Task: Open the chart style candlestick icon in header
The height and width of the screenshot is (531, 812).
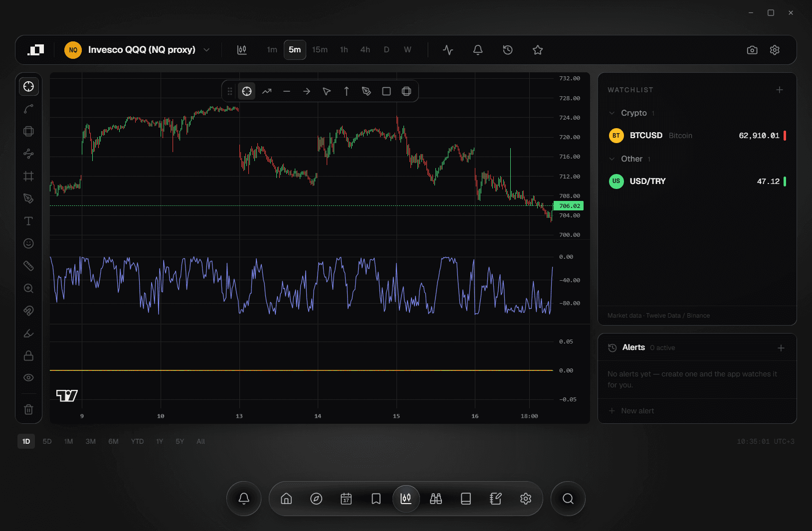Action: tap(242, 50)
